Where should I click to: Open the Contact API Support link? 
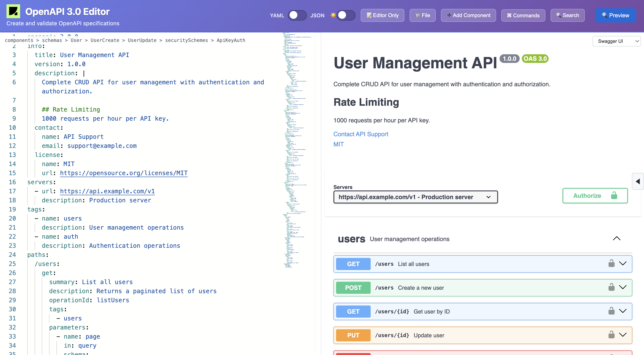click(361, 134)
